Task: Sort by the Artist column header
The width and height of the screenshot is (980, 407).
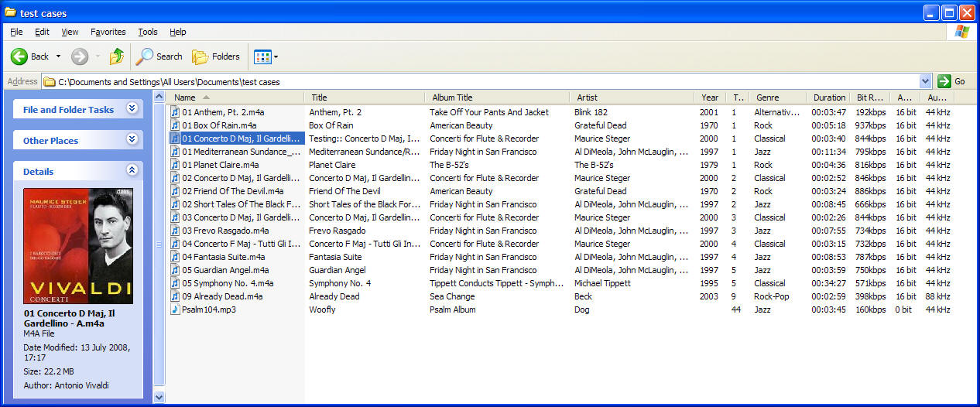Action: 632,97
